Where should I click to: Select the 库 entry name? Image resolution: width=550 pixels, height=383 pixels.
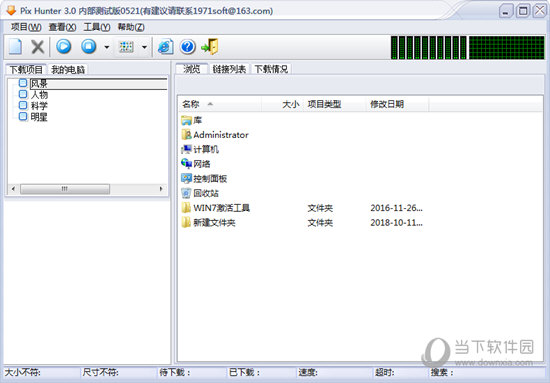pyautogui.click(x=198, y=120)
